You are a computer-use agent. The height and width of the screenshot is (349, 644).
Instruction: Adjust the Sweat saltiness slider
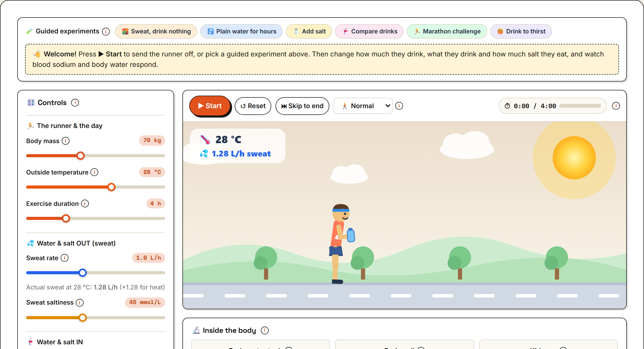[96, 318]
